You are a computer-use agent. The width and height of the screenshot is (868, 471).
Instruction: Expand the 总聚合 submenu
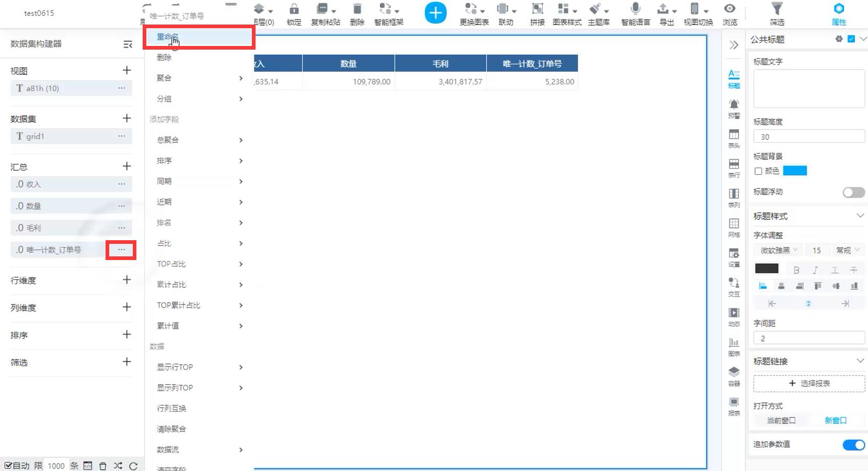[199, 140]
